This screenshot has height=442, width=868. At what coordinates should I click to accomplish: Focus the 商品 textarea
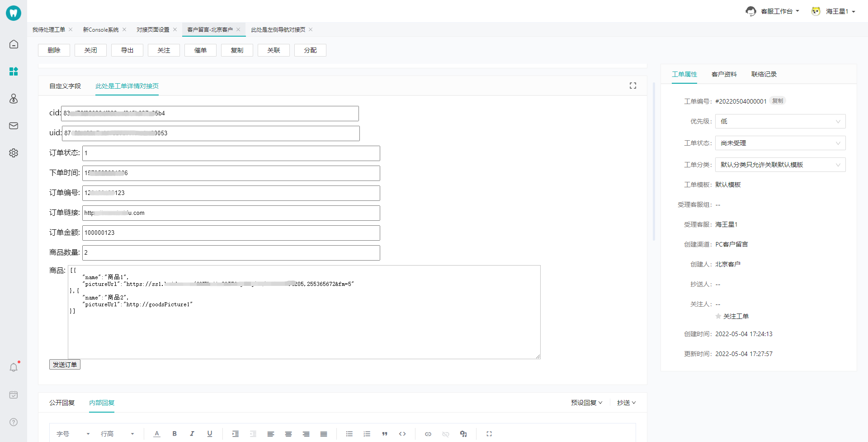[x=304, y=312]
